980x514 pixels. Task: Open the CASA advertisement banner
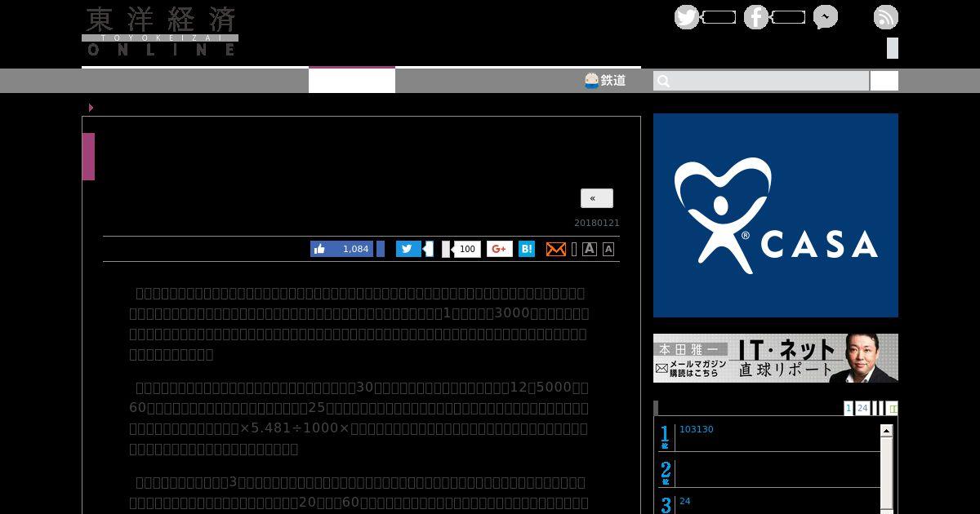[776, 215]
